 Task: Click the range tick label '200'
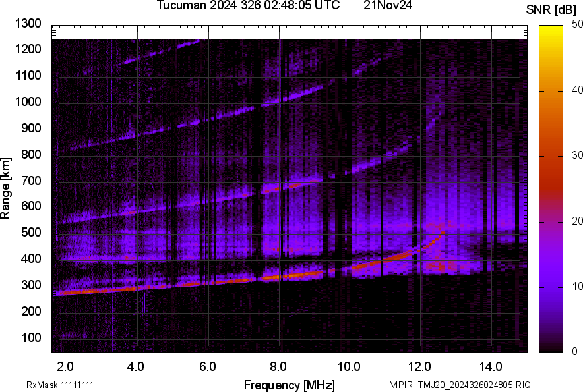(31, 311)
